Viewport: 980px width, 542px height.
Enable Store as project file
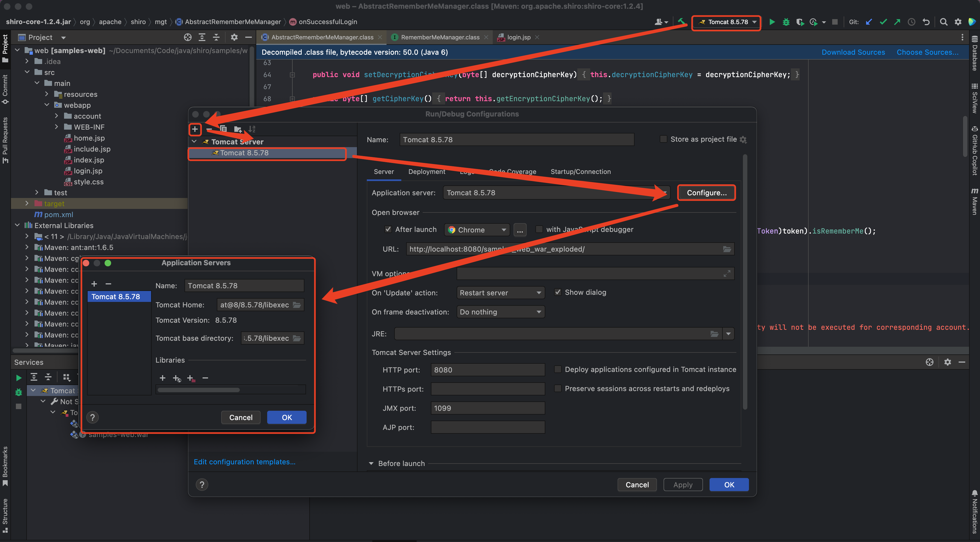[663, 139]
